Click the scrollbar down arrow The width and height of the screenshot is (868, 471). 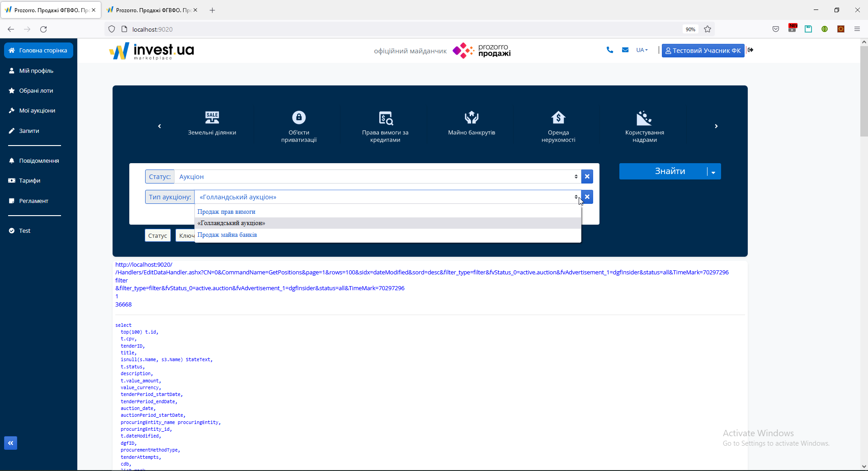tap(864, 466)
